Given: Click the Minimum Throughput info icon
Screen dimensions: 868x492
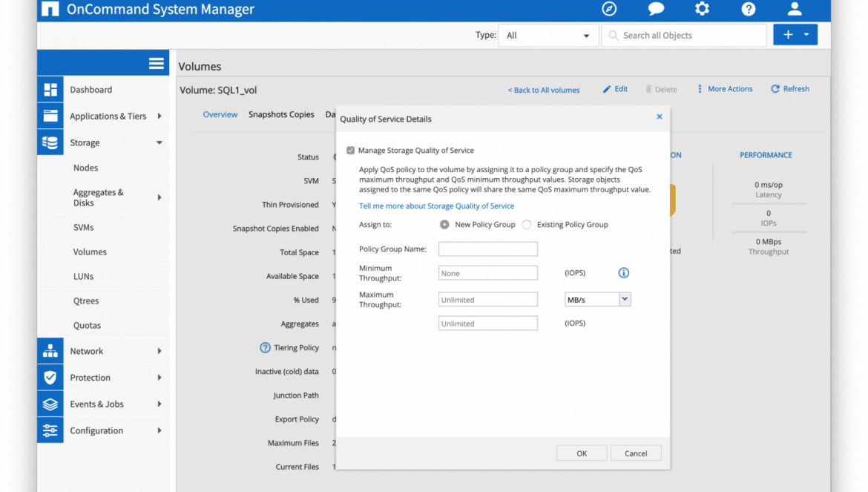Looking at the screenshot, I should (624, 273).
